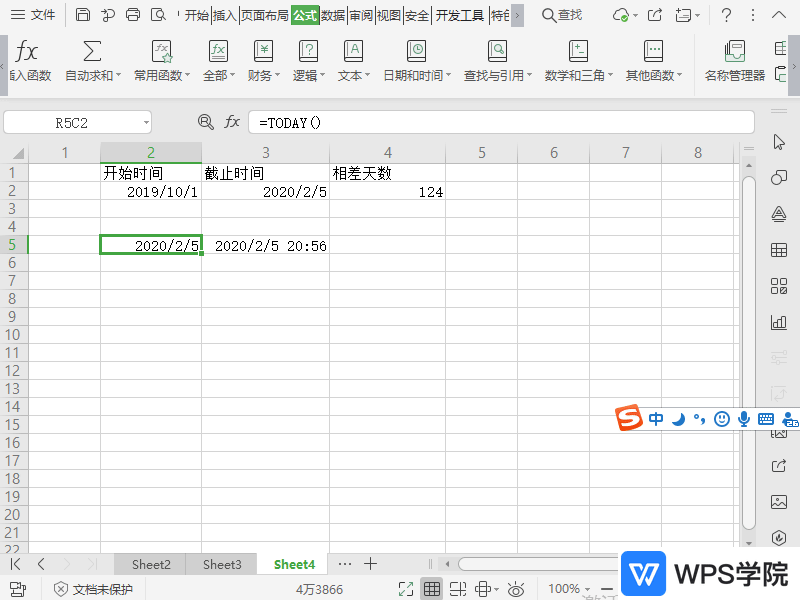Switch to the 插入 tab
This screenshot has width=800, height=600.
click(x=224, y=15)
